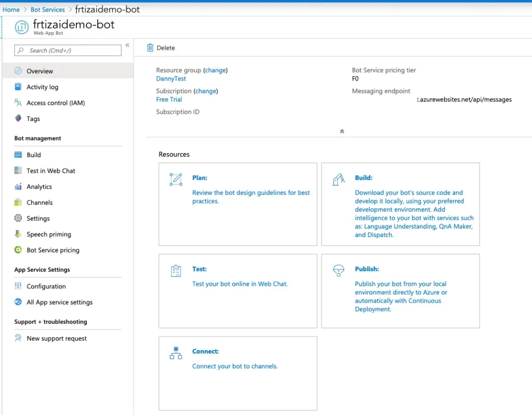Image resolution: width=532 pixels, height=415 pixels.
Task: Click the trash can Delete icon
Action: (150, 48)
